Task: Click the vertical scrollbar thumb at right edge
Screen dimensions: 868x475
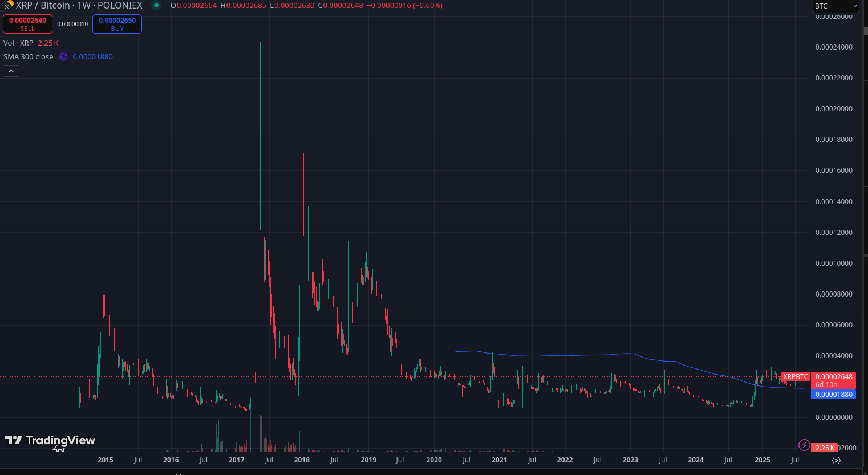Action: pos(866,31)
